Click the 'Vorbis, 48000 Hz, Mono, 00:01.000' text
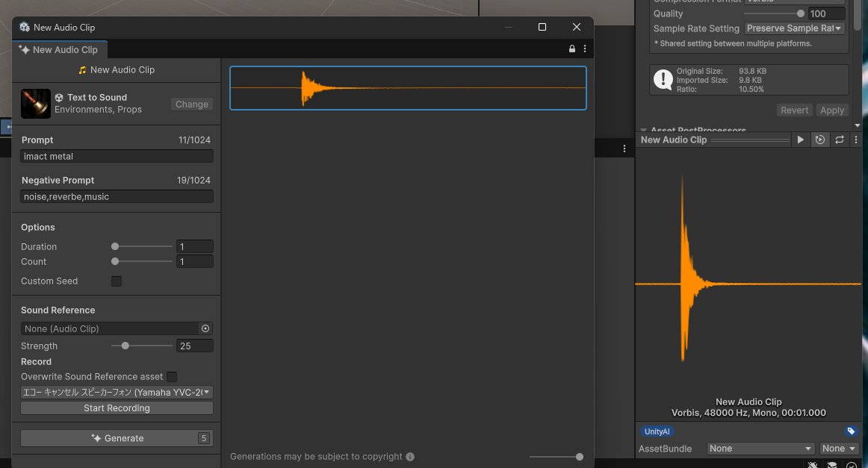 tap(748, 413)
